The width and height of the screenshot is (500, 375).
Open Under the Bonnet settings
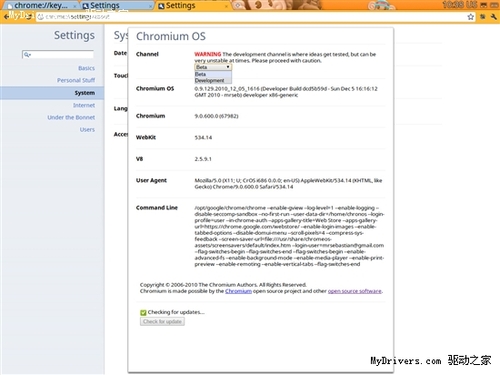pos(71,117)
